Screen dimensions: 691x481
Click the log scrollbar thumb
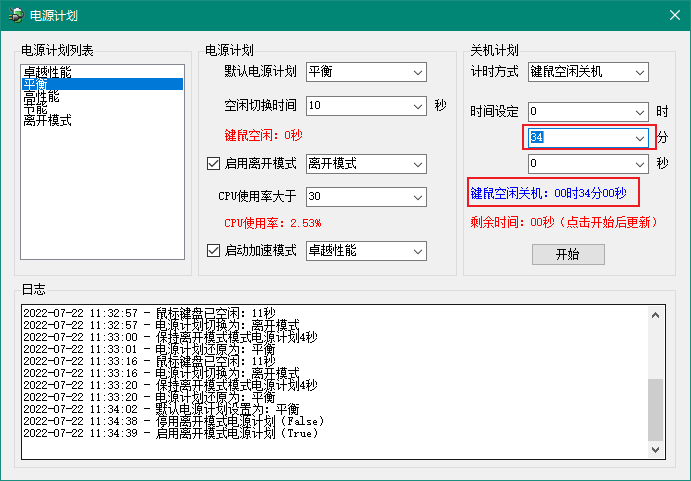pyautogui.click(x=655, y=409)
